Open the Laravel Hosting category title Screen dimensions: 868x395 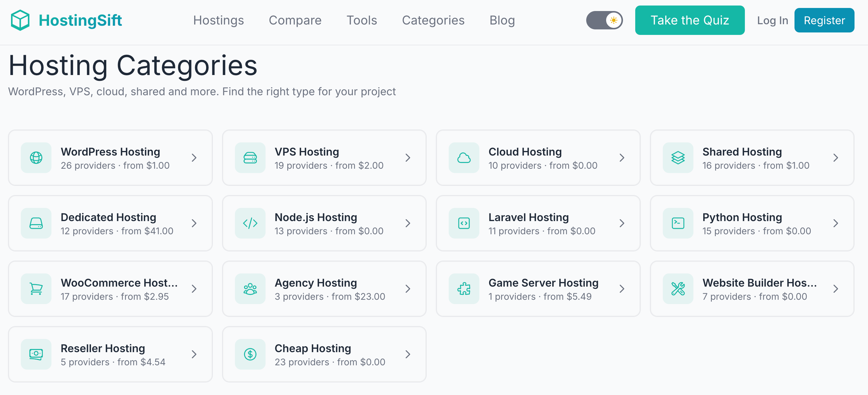click(x=528, y=217)
